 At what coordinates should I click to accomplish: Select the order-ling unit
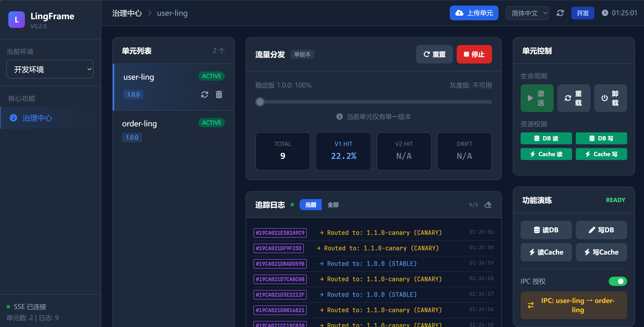point(173,130)
